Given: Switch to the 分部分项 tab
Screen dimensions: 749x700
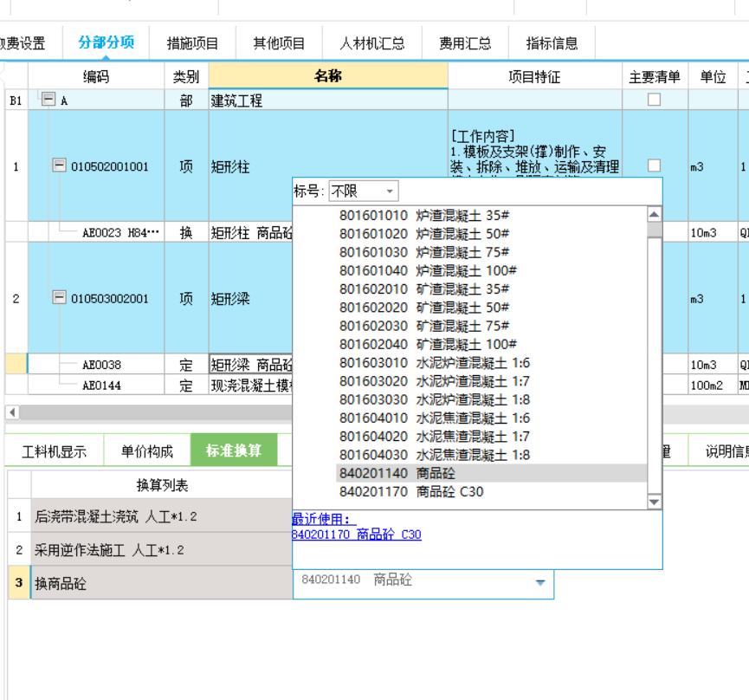Looking at the screenshot, I should pyautogui.click(x=106, y=43).
